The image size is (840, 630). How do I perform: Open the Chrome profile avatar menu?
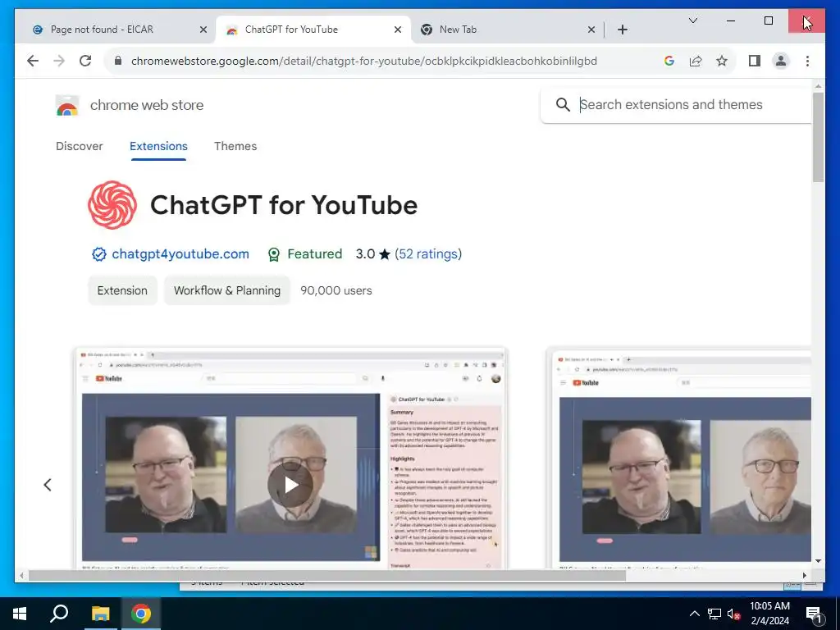[781, 61]
